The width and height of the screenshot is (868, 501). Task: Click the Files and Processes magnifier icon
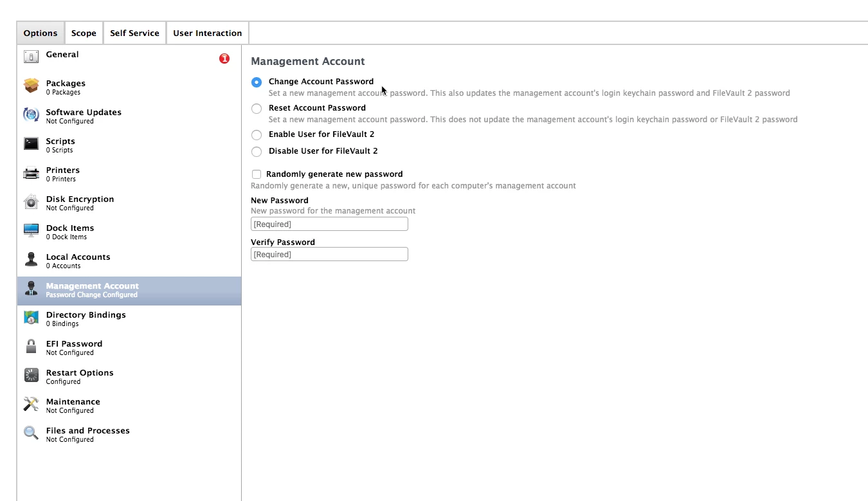(31, 433)
